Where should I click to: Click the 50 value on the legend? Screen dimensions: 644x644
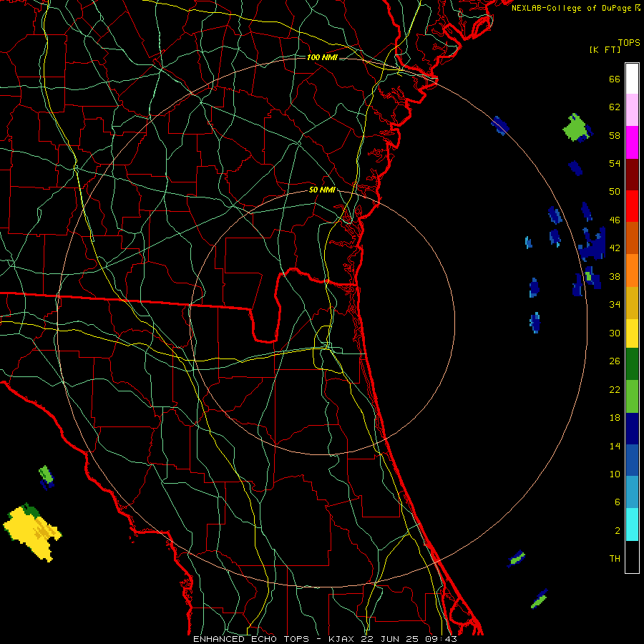coord(615,192)
